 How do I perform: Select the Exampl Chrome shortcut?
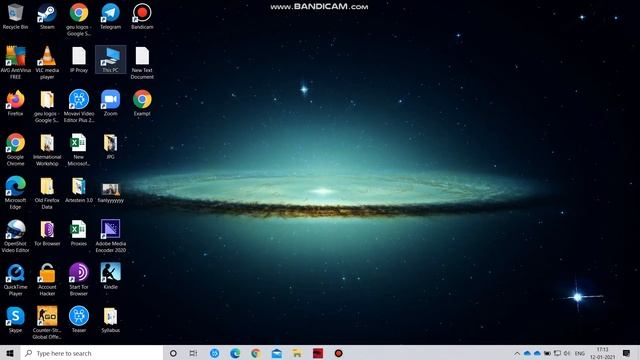tap(142, 103)
